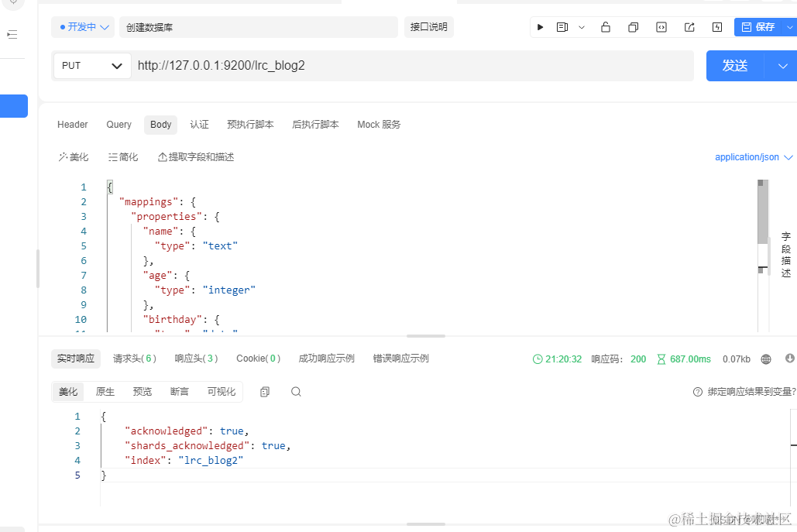
Task: Open the generate code icon
Action: click(661, 27)
